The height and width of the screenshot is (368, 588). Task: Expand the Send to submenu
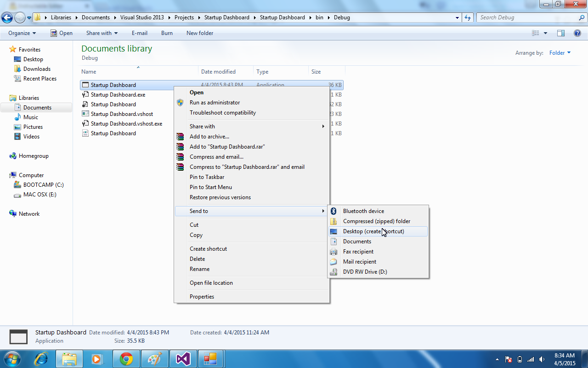pos(252,211)
